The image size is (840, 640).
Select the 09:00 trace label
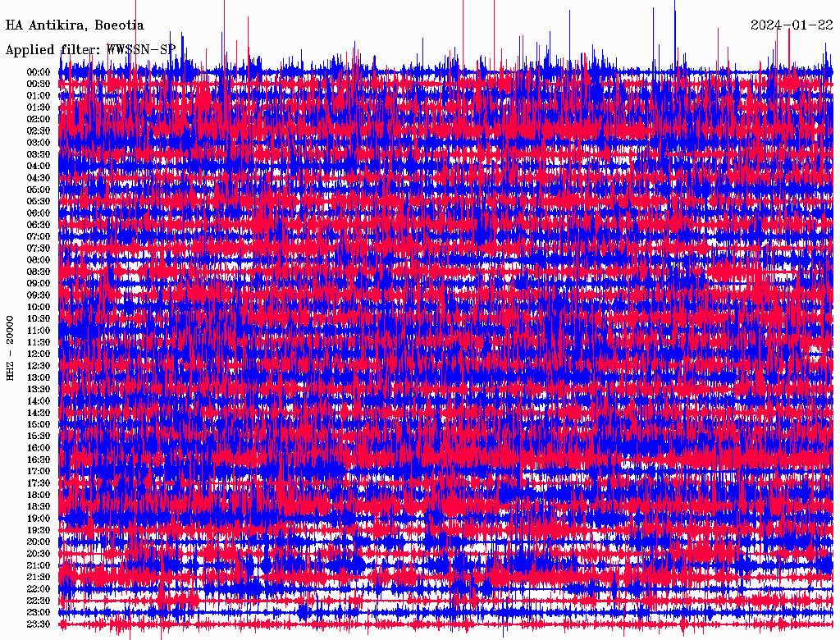pyautogui.click(x=38, y=284)
